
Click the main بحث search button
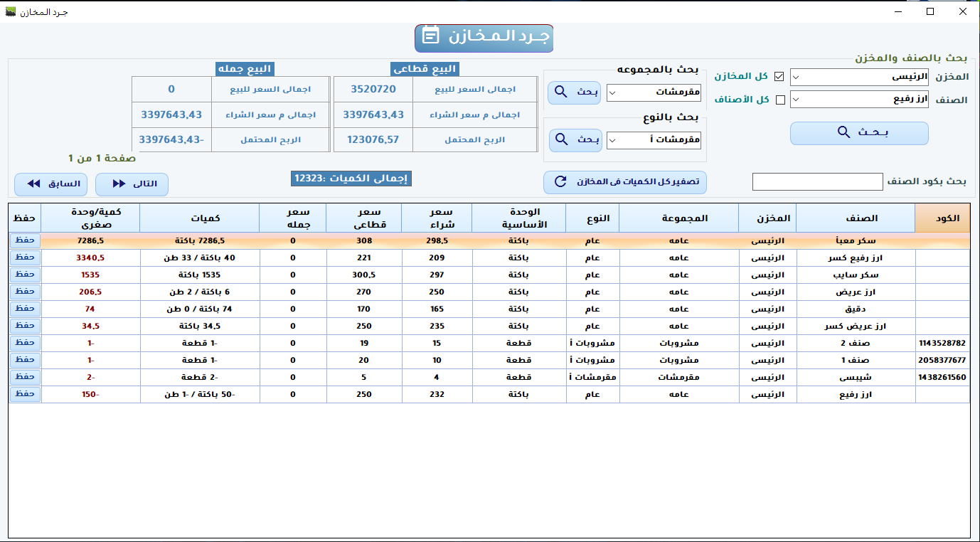858,133
